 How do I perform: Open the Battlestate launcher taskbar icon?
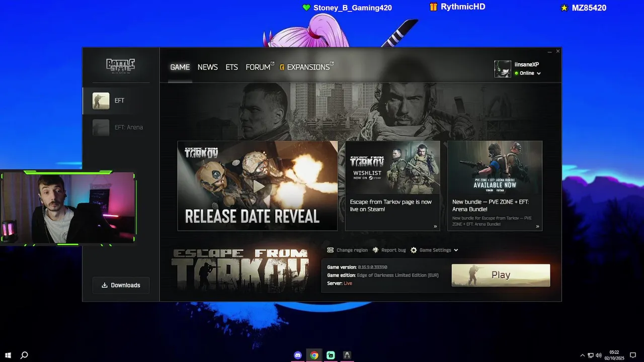(347, 355)
